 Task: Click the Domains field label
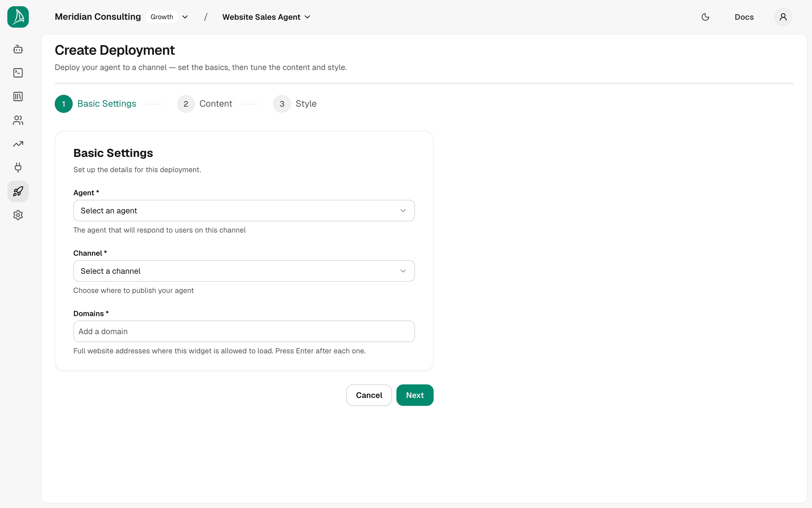pos(91,314)
